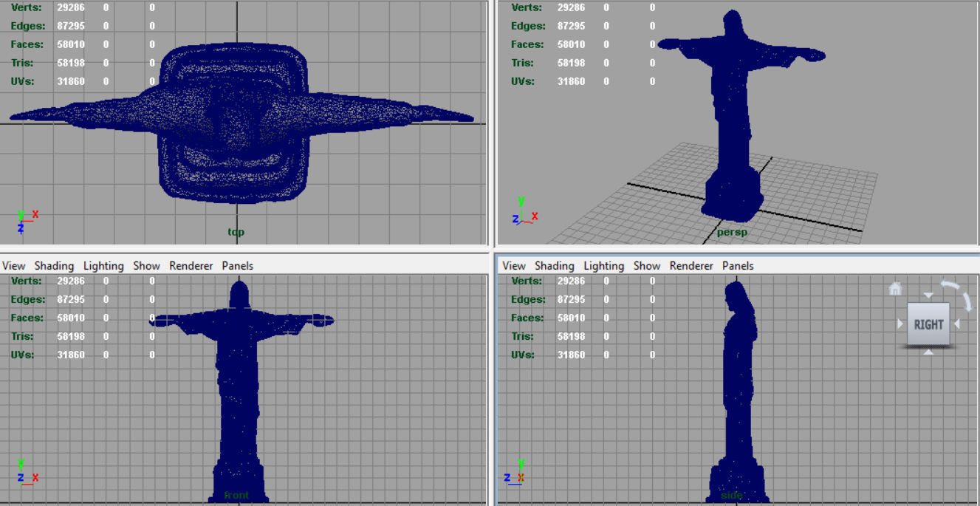Click the "persp" view label
Viewport: 980px width, 506px height.
coord(732,232)
